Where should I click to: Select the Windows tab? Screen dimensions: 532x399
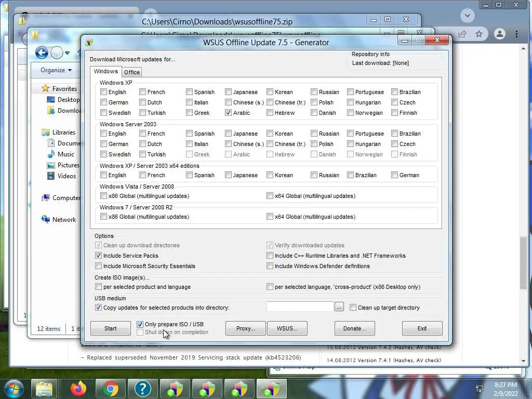pyautogui.click(x=106, y=71)
